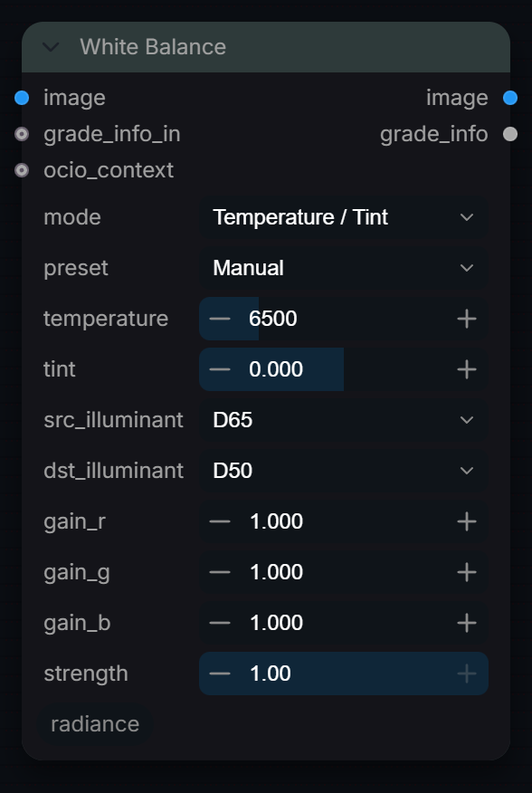Click the ocio_context input socket
532x793 pixels.
(22, 170)
